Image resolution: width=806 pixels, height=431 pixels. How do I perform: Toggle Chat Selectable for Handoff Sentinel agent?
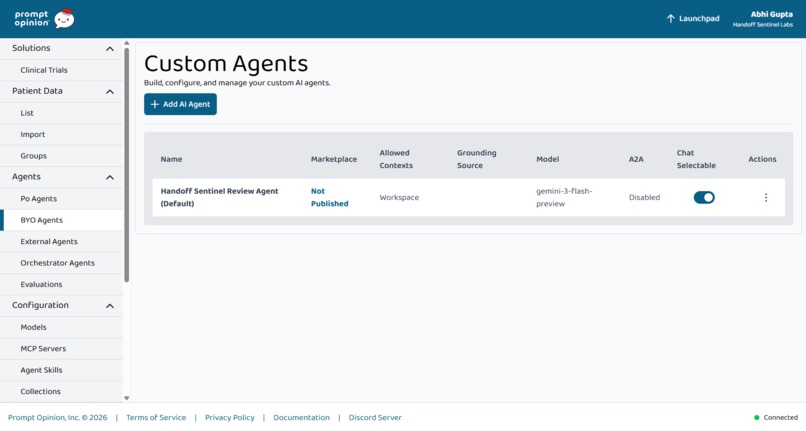[x=704, y=197]
